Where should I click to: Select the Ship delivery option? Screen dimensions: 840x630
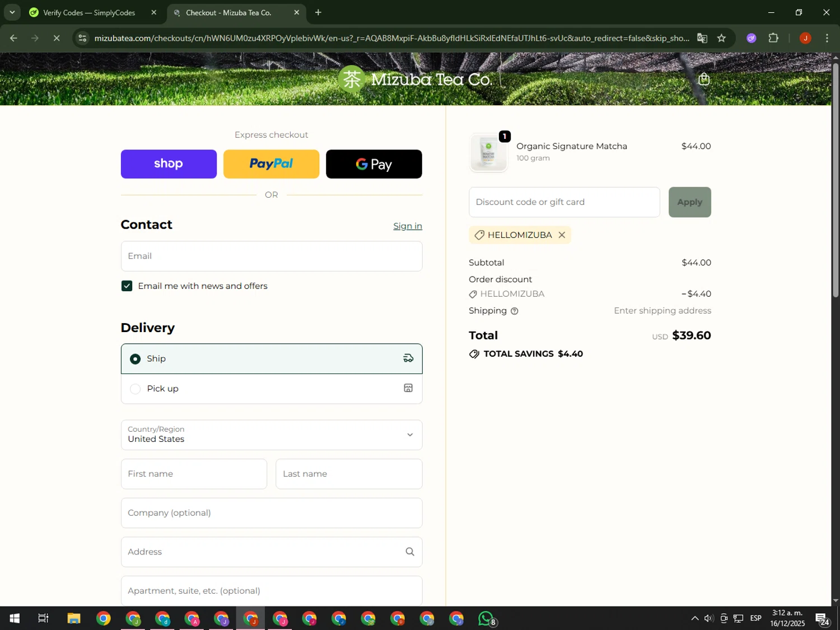(272, 358)
